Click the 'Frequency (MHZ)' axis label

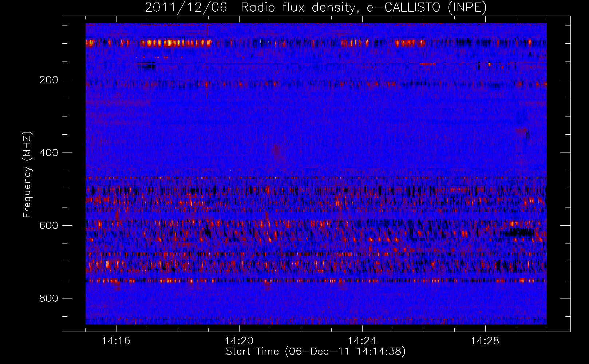coord(27,175)
